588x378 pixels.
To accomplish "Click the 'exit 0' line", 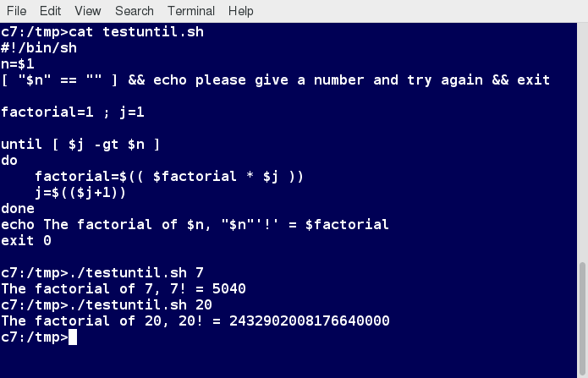I will click(26, 240).
